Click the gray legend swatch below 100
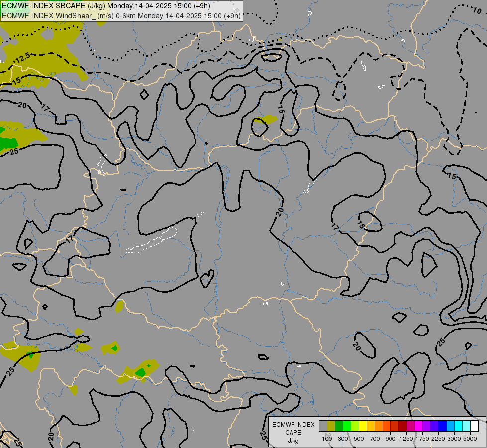This screenshot has width=487, height=448. click(323, 426)
